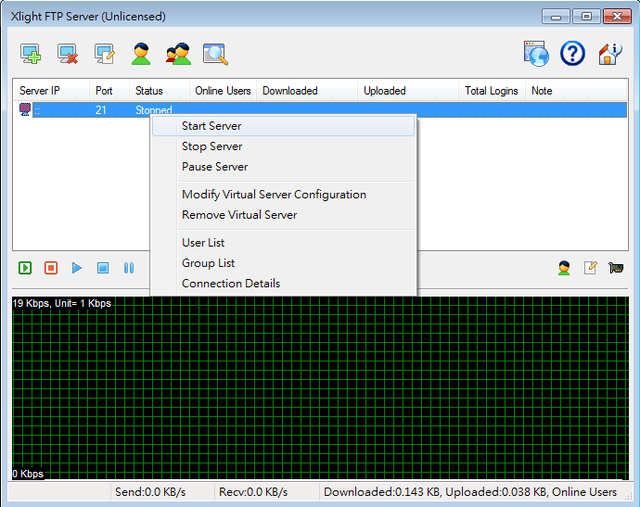Select Modify Virtual Server Configuration menu entry
The height and width of the screenshot is (507, 640).
(x=283, y=195)
